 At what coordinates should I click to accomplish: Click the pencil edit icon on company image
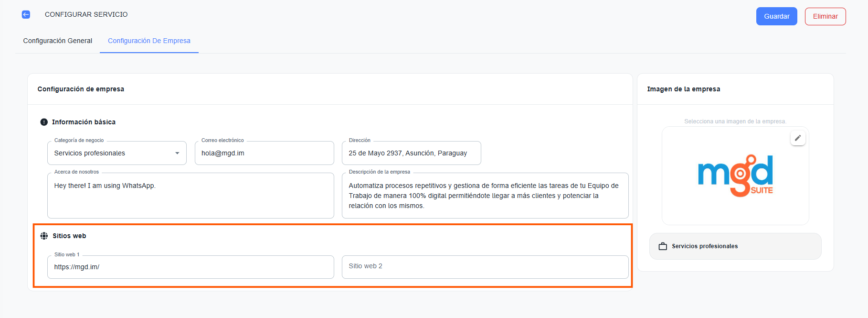797,138
